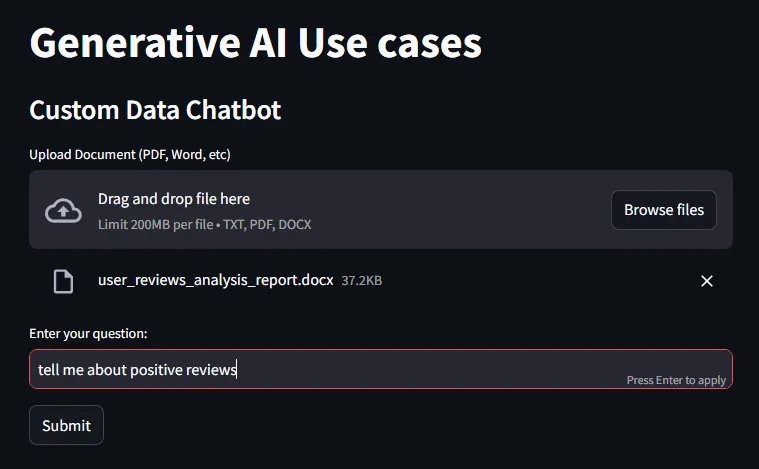Viewport: 759px width, 469px height.
Task: Place cursor on the word 'positive' in question
Action: [x=156, y=370]
